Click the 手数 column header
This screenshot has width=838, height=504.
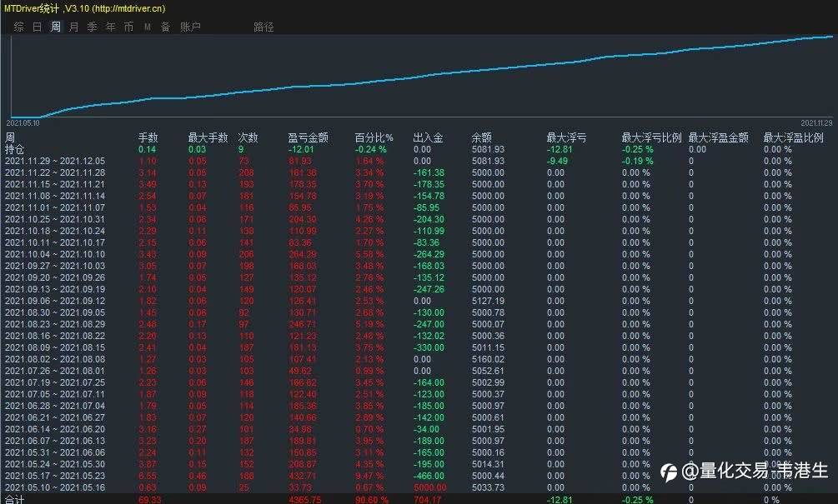[148, 137]
